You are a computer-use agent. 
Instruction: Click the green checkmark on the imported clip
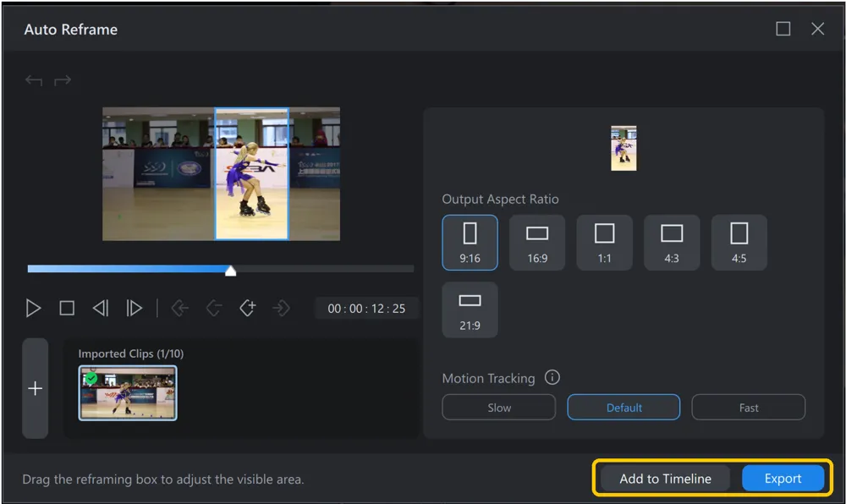91,378
